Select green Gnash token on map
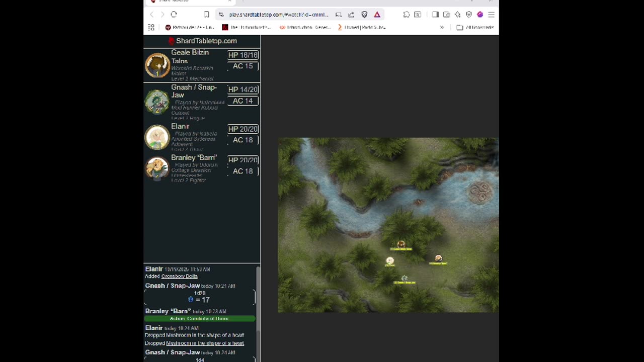The width and height of the screenshot is (644, 362). coord(404,278)
